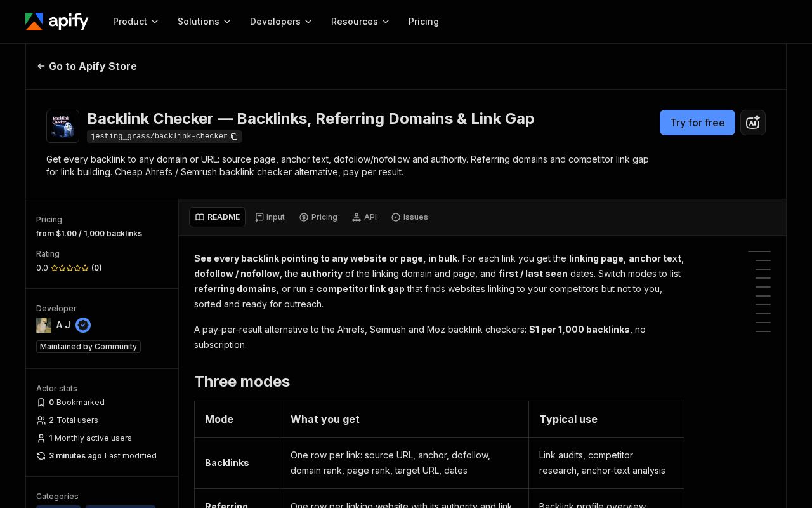
Task: Click the Backlink Checker page title
Action: [x=310, y=119]
